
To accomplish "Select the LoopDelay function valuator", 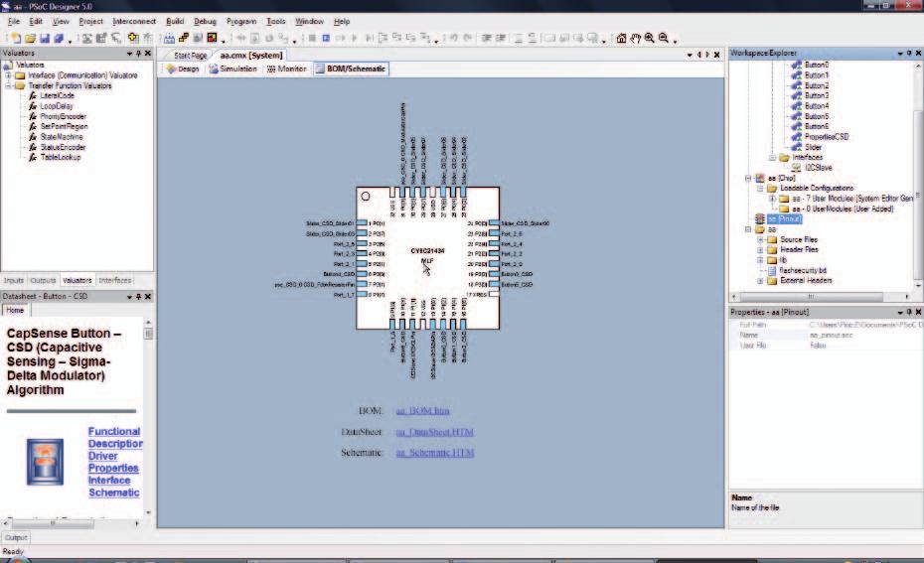I will tap(56, 106).
